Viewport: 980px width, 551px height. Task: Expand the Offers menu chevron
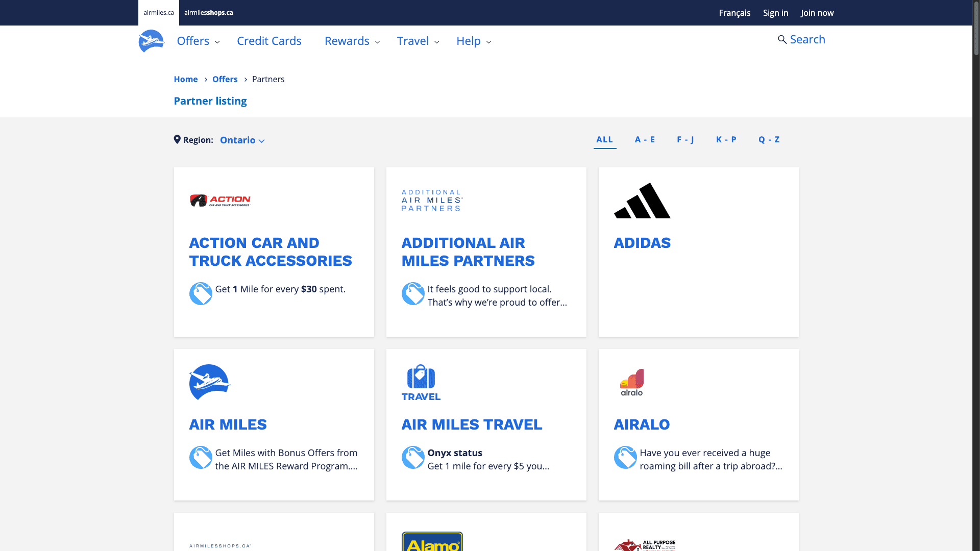coord(217,42)
